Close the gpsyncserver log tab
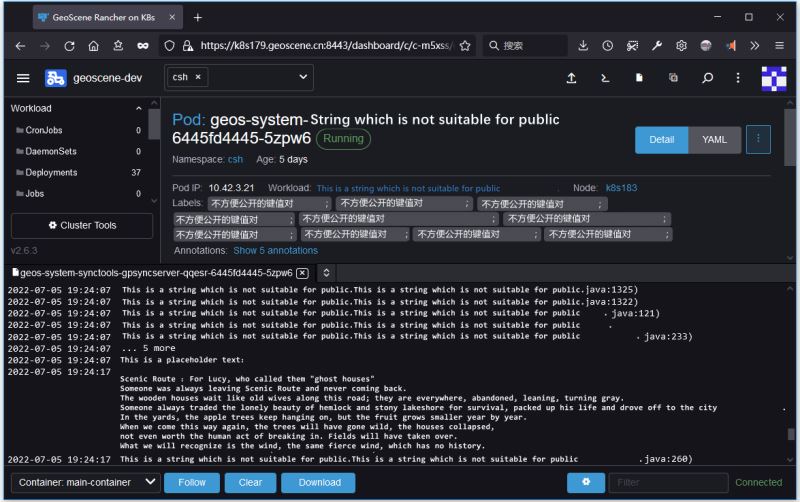Screen dimensions: 800x502 pyautogui.click(x=302, y=272)
